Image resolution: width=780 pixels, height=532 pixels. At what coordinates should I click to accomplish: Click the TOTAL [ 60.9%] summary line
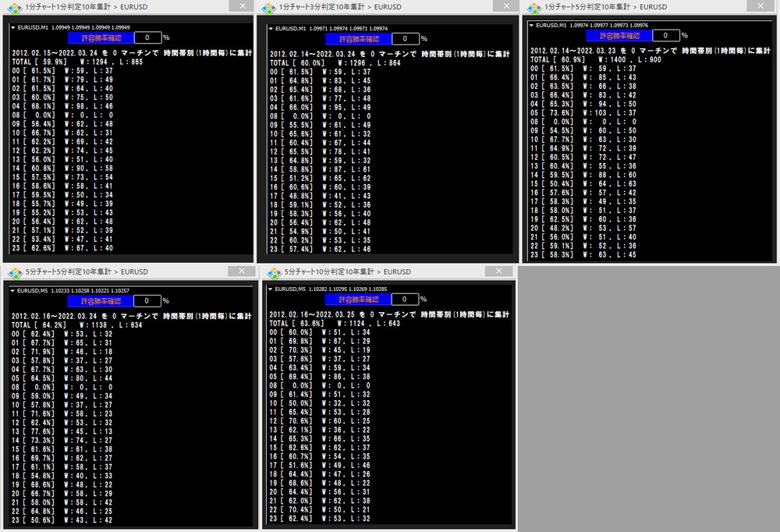[x=595, y=60]
